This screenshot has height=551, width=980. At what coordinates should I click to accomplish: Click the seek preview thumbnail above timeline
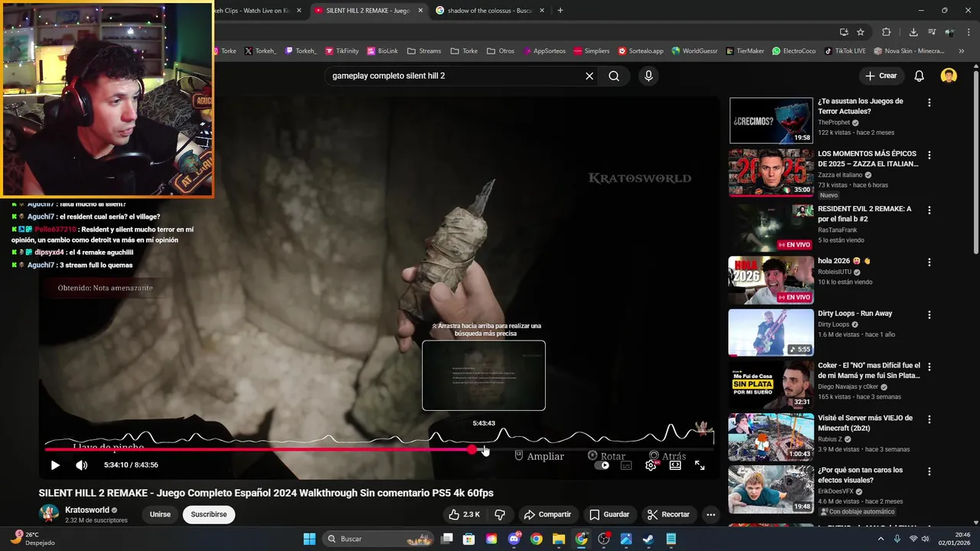tap(484, 376)
